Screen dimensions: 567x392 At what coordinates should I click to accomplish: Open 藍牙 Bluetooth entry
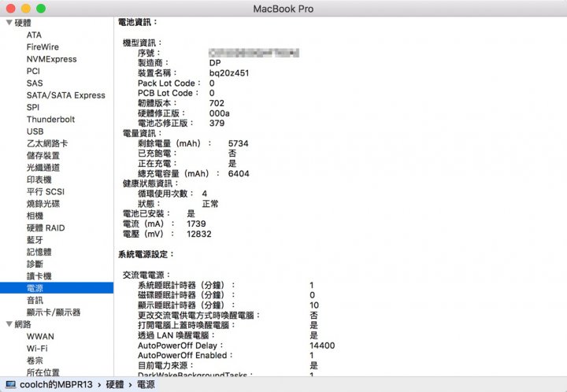[35, 240]
